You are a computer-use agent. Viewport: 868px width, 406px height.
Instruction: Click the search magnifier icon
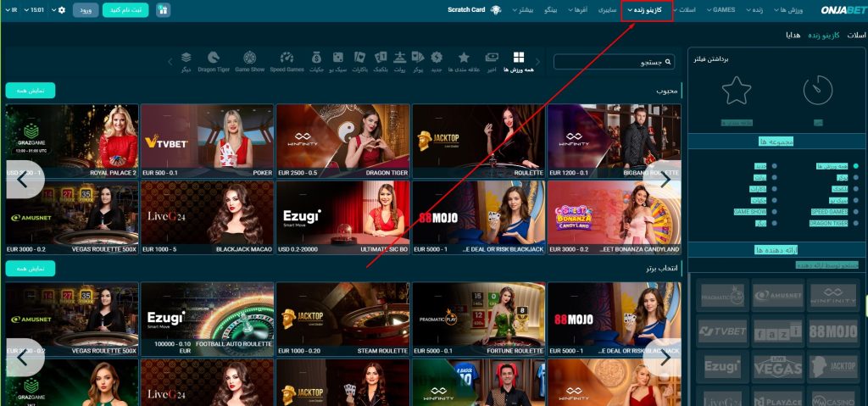(669, 62)
